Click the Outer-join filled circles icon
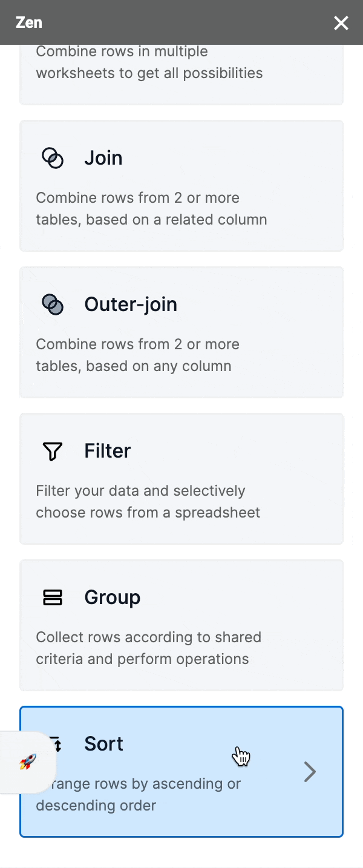 tap(53, 304)
